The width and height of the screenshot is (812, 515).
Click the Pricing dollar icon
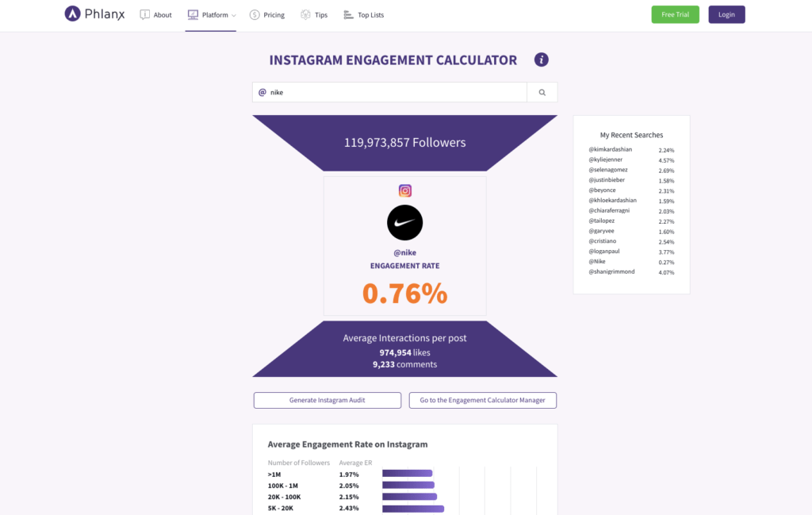pyautogui.click(x=255, y=14)
